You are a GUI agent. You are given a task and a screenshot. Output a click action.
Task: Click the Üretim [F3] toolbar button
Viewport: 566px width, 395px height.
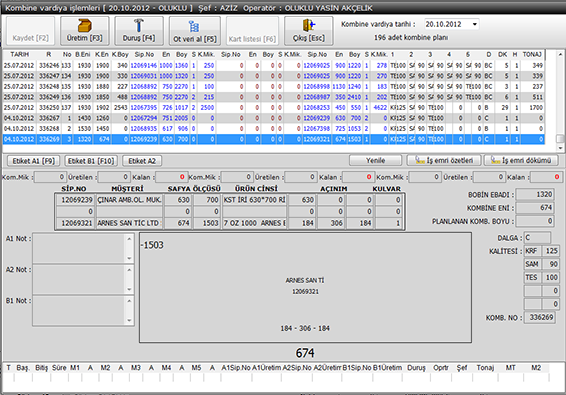tap(84, 31)
